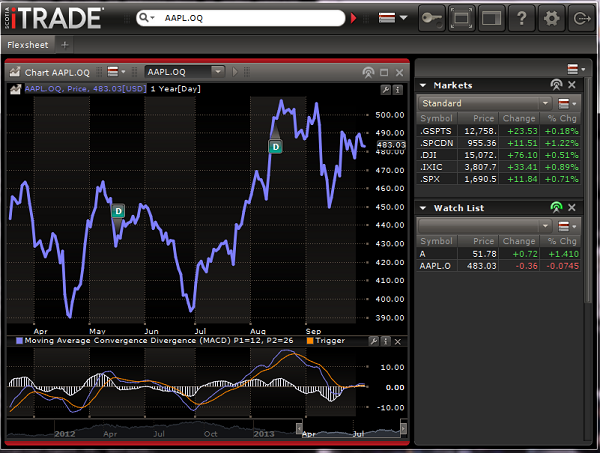Click the AAPL.OQ Price series legend label
The height and width of the screenshot is (453, 600).
[85, 89]
